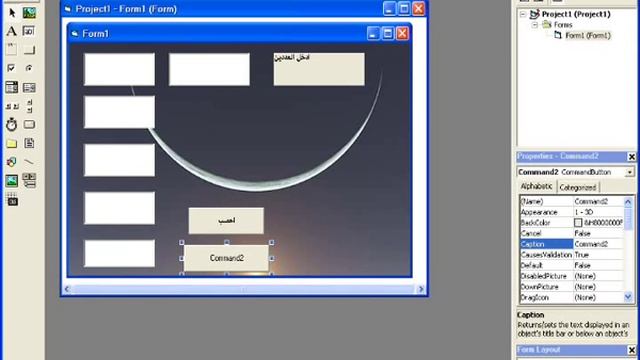
Task: Click the Arabic-captioned button above Command2
Action: pyautogui.click(x=226, y=221)
